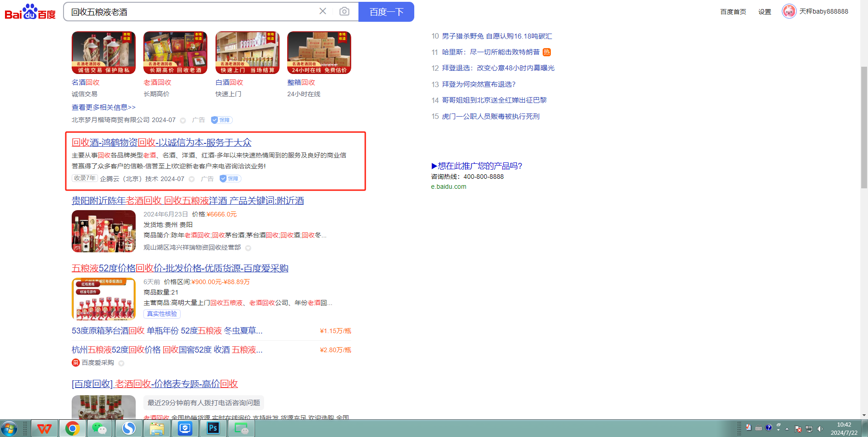Open the 贵阳 liquor bottles product thumbnail
This screenshot has width=868, height=437.
tap(103, 231)
